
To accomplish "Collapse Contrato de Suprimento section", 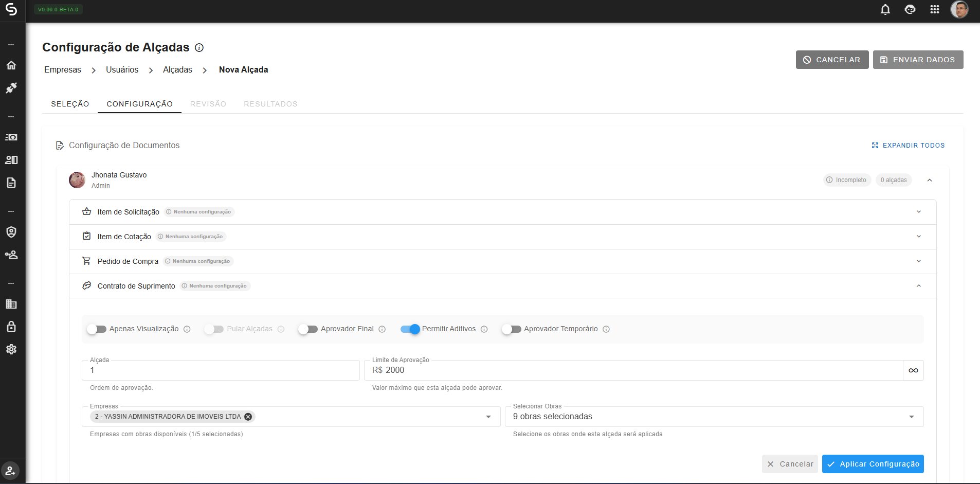I will [x=918, y=286].
